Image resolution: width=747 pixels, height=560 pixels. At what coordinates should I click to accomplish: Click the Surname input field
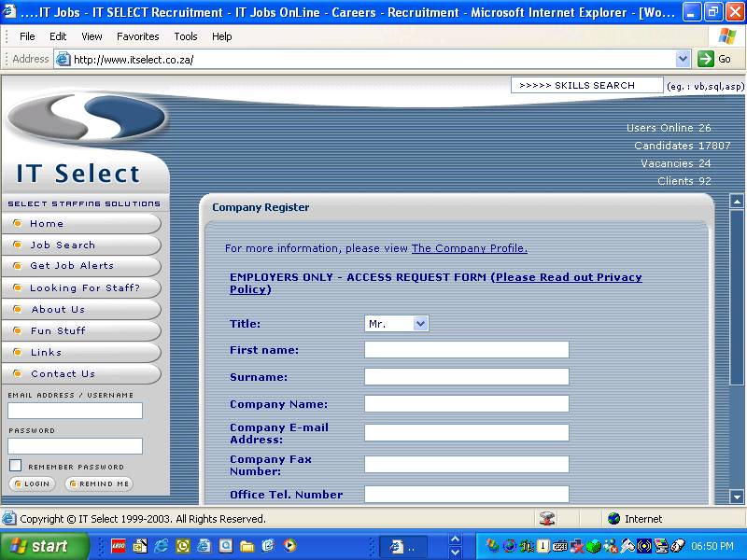(467, 377)
